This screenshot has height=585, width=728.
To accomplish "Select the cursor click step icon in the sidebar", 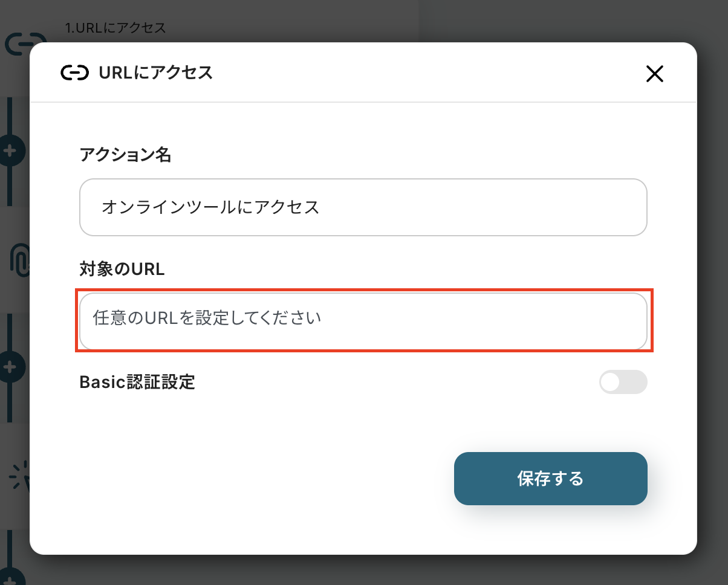I will coord(18,477).
